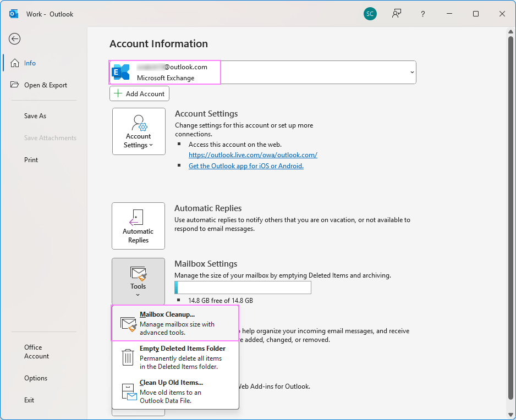Click the Open & Export folder icon
516x420 pixels.
pos(14,85)
